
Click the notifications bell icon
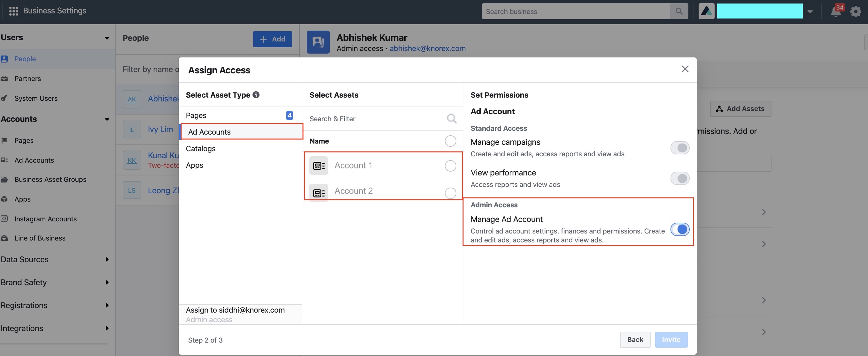(835, 12)
